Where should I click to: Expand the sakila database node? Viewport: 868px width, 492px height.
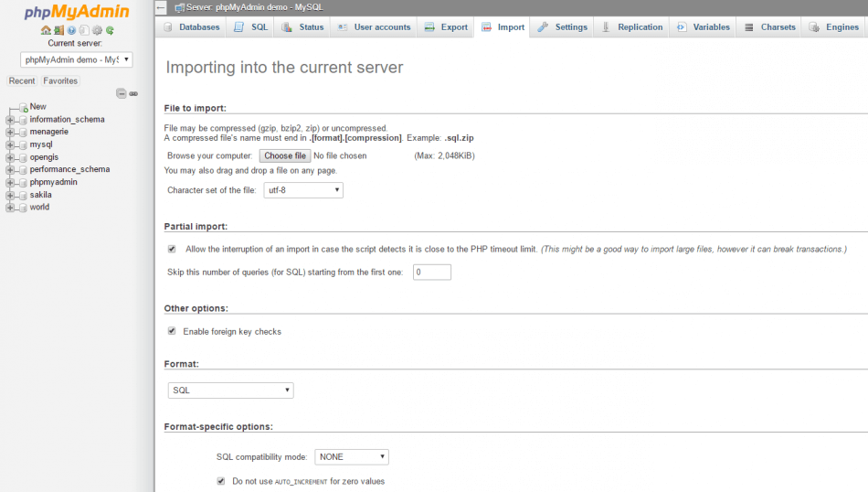pos(10,196)
